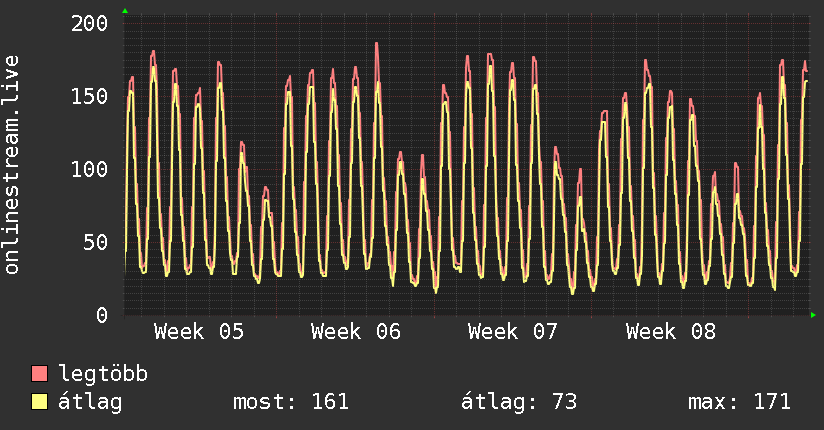This screenshot has height=430, width=824.
Task: Click the 200 y-axis value
Action: click(x=89, y=23)
